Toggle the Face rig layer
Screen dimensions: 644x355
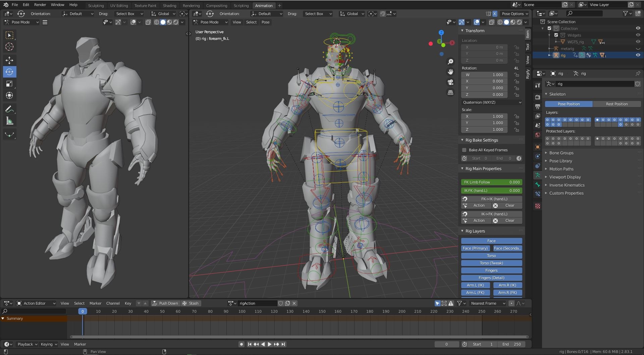pyautogui.click(x=491, y=241)
